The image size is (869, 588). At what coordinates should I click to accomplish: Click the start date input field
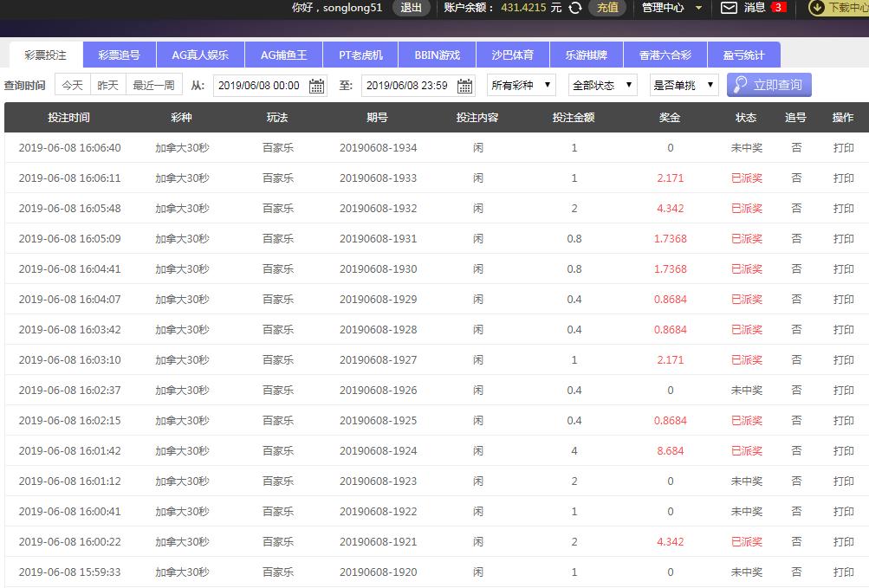pos(270,86)
